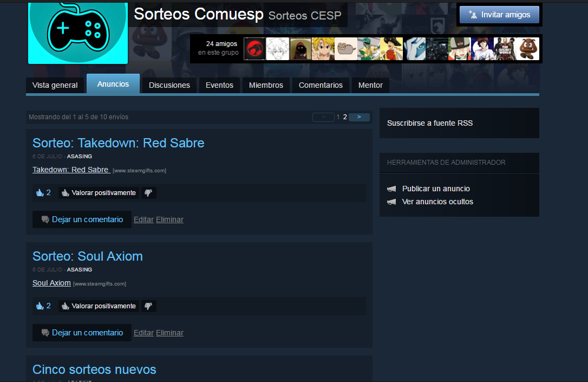Viewport: 588px width, 382px height.
Task: Click the thumbs-up count on Soul Axiom
Action: [43, 306]
